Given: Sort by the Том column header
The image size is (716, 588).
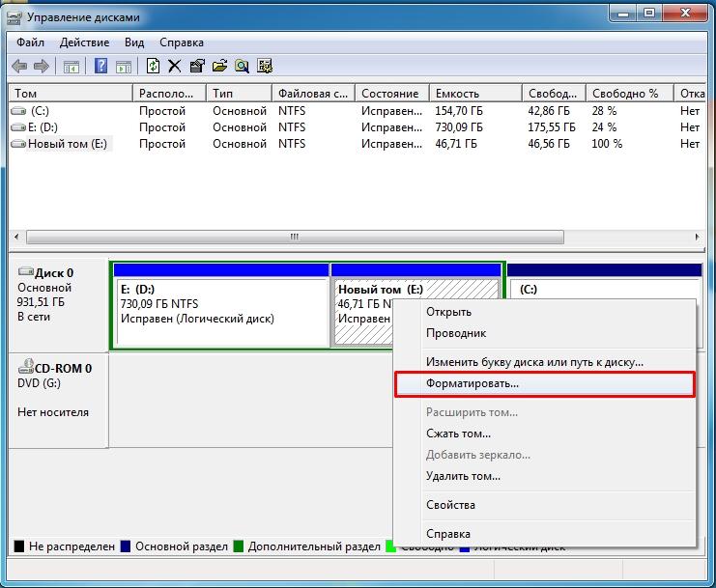Looking at the screenshot, I should 71,94.
